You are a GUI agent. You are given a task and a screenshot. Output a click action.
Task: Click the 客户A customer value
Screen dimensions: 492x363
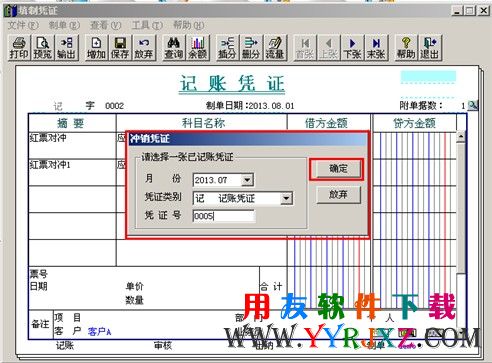[99, 331]
